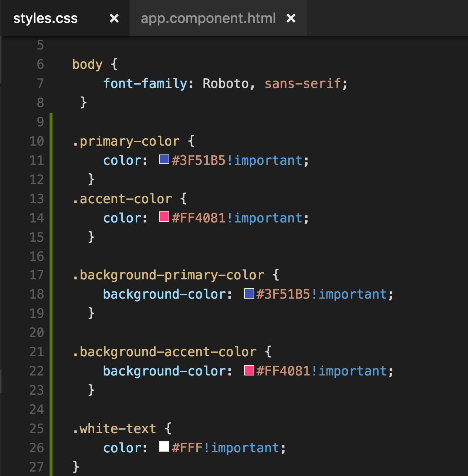Click the closing brace on line 12
Screen dimensions: 468x476
point(91,179)
